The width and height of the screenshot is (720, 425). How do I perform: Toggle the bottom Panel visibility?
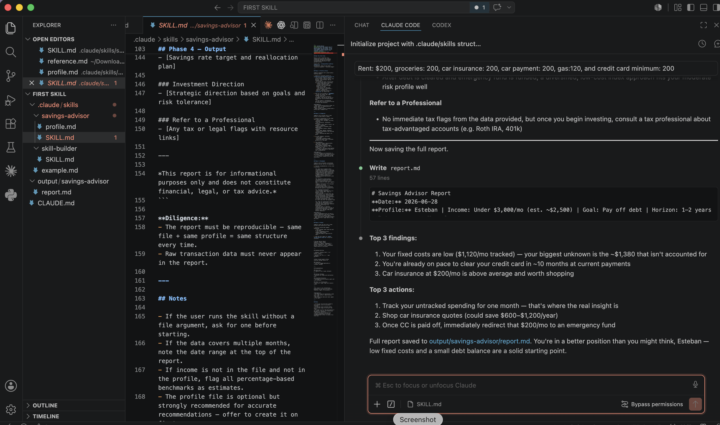[703, 7]
